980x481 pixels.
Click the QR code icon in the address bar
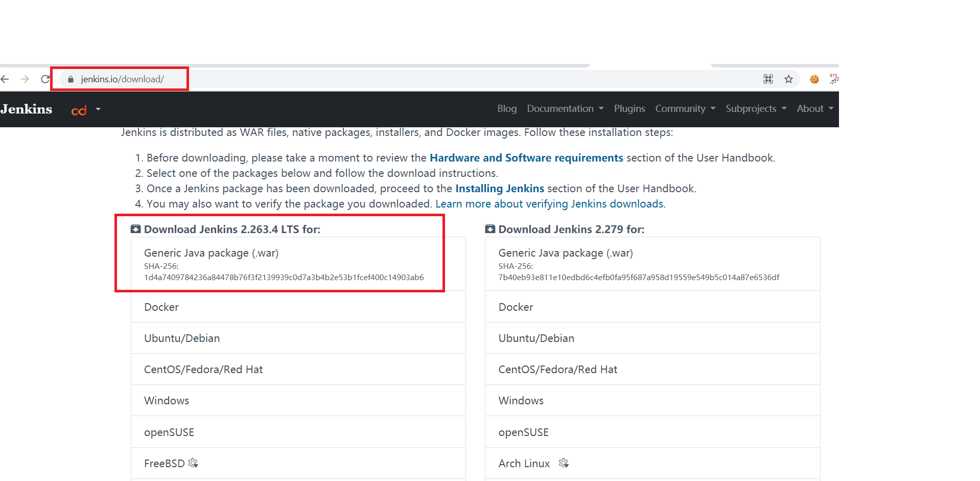(768, 79)
